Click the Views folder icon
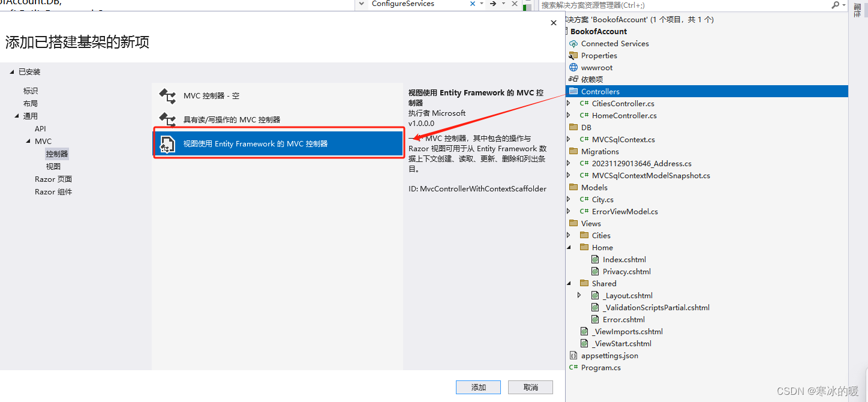868x402 pixels. click(x=573, y=224)
